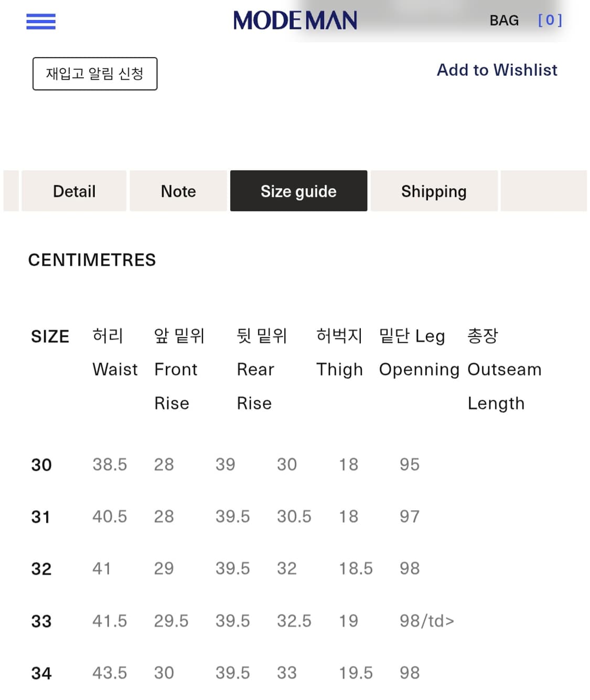Select the Size guide tab
The image size is (590, 700).
point(298,191)
